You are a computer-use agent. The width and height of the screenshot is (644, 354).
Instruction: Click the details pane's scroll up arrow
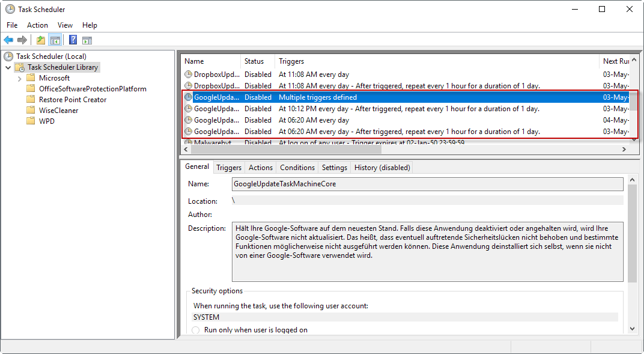[x=632, y=180]
